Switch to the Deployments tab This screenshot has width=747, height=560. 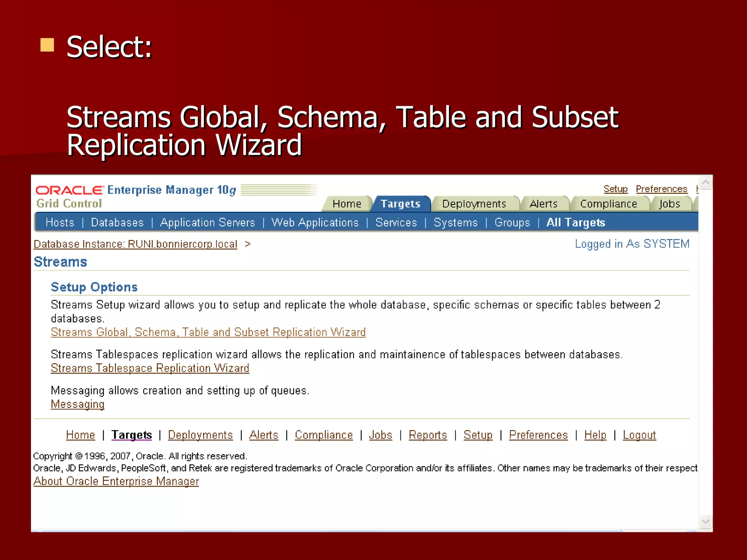tap(474, 204)
